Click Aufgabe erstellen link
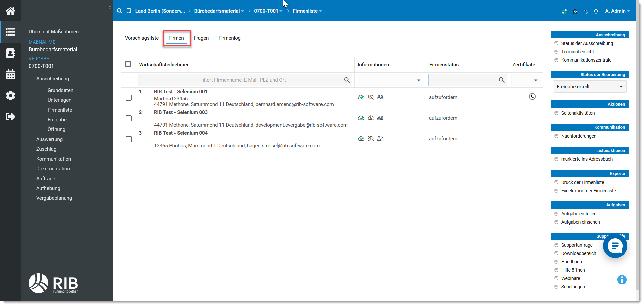The image size is (644, 306). point(579,214)
